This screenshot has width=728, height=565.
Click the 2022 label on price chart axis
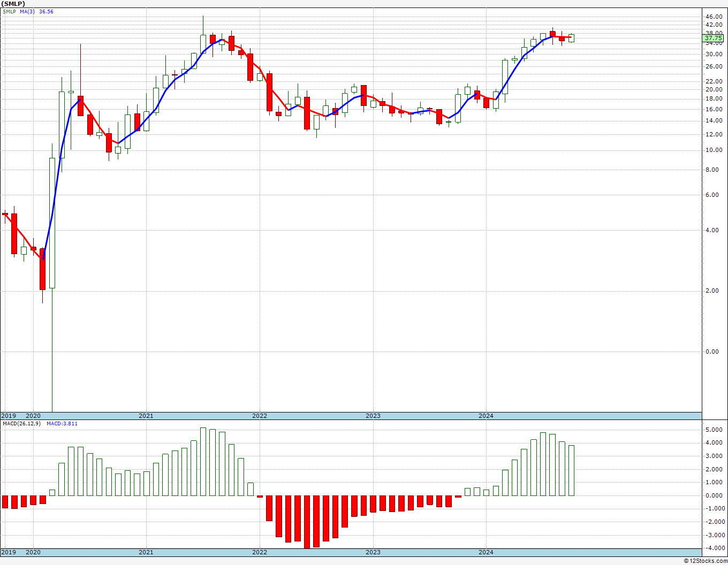(x=260, y=416)
